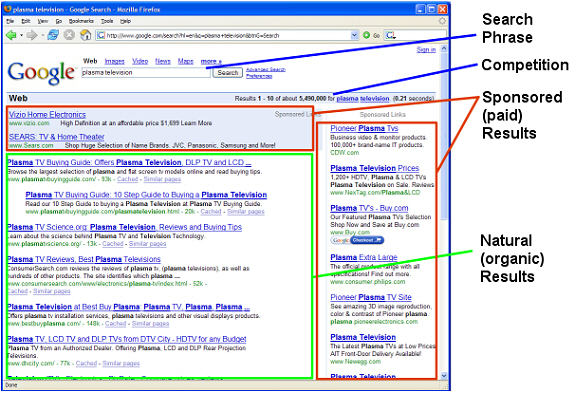Open the Bookmarks menu

pyautogui.click(x=81, y=21)
